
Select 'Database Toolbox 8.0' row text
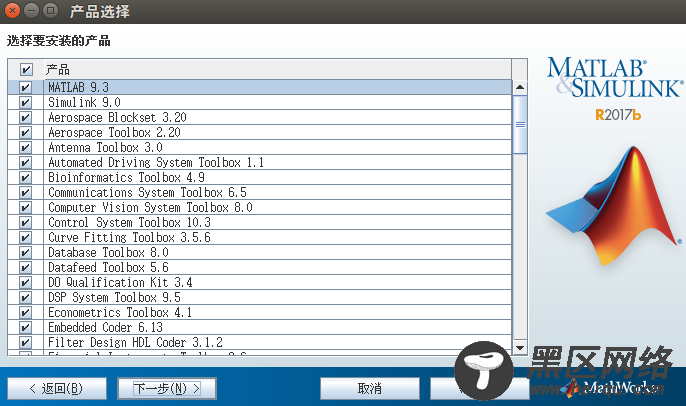coord(108,252)
